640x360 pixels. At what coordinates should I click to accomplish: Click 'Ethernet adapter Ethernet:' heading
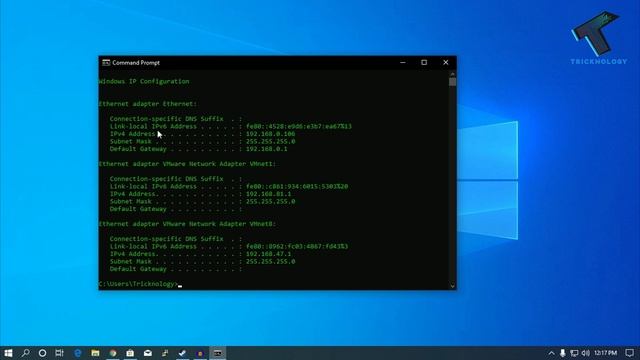(148, 104)
